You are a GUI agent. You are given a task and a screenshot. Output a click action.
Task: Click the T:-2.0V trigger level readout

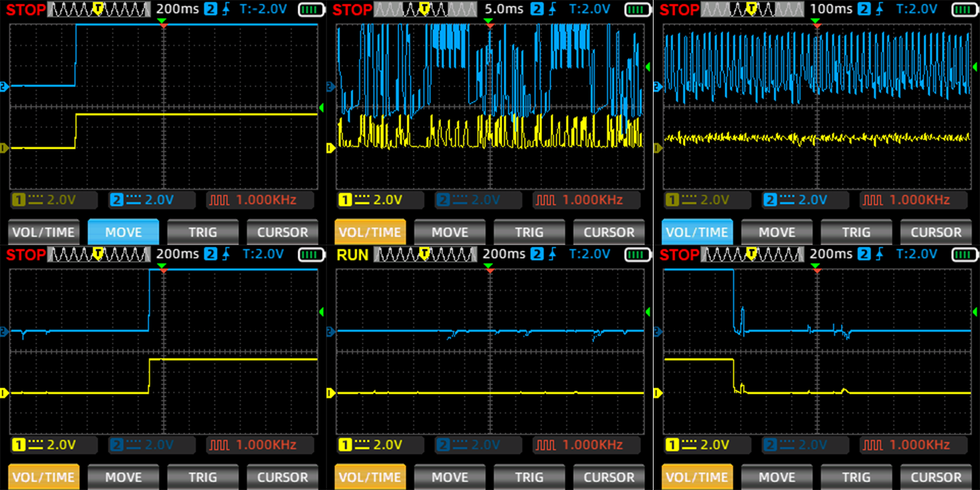[x=263, y=9]
